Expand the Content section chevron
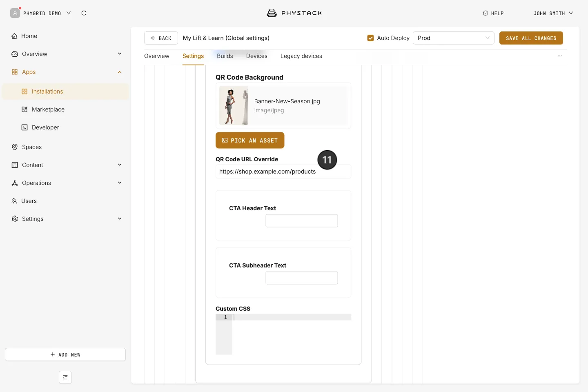Screen dimensions: 588x392 (x=120, y=165)
